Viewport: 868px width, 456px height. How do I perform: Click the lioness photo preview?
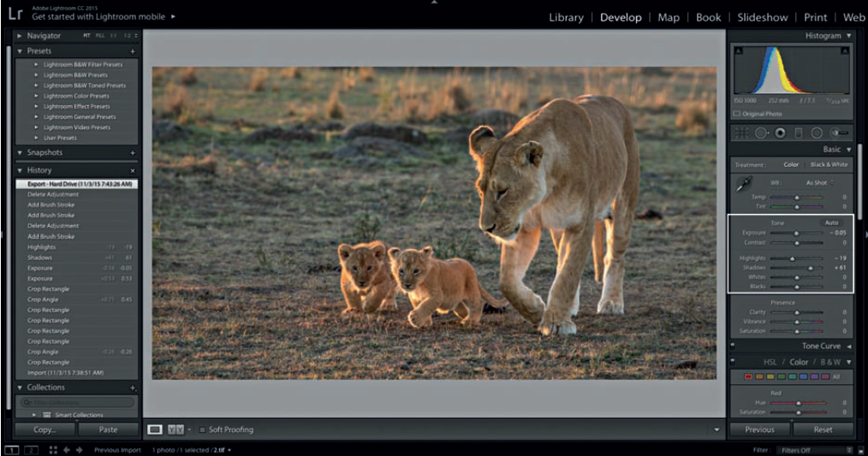tap(434, 223)
